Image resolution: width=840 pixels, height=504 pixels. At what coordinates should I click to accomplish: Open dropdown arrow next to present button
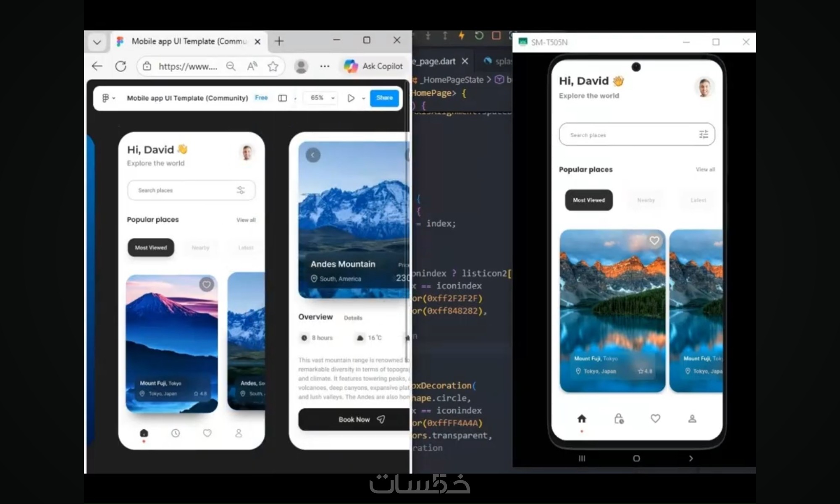coord(364,98)
